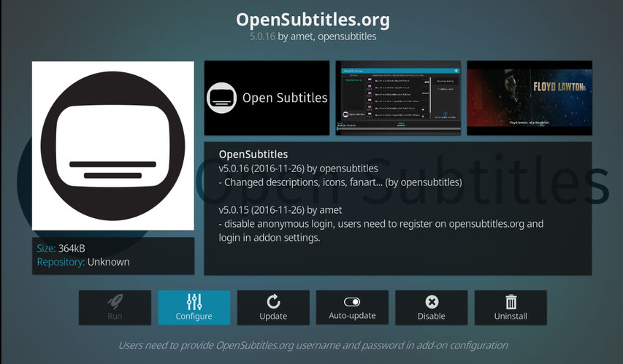Click the username and password hint text

click(x=313, y=345)
